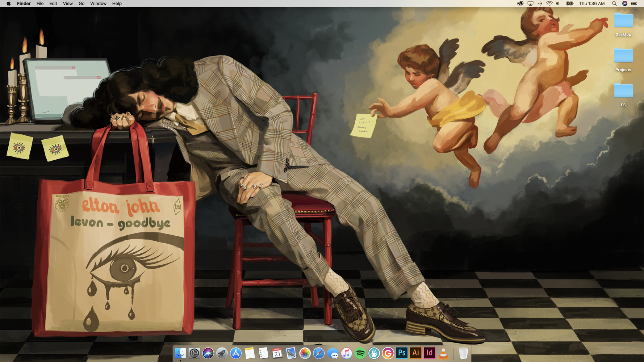Open Launchpad rocket icon in Dock
Viewport: 644px width, 362px height.
pyautogui.click(x=222, y=353)
